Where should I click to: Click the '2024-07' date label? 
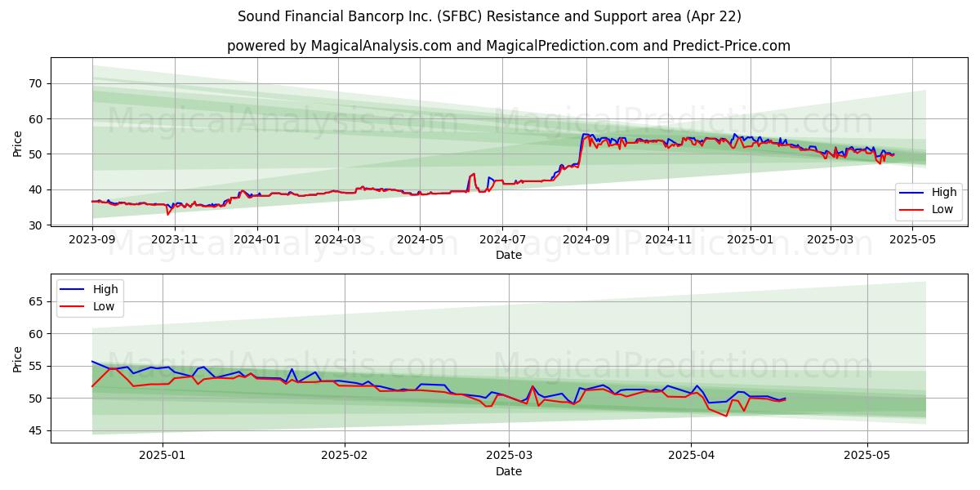pyautogui.click(x=502, y=239)
